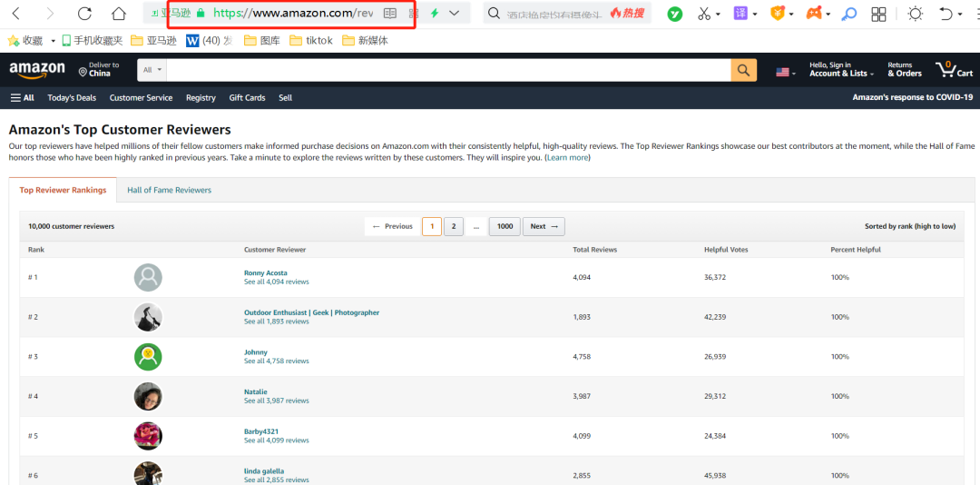Reload the page with the refresh icon
The image size is (980, 485).
click(84, 13)
